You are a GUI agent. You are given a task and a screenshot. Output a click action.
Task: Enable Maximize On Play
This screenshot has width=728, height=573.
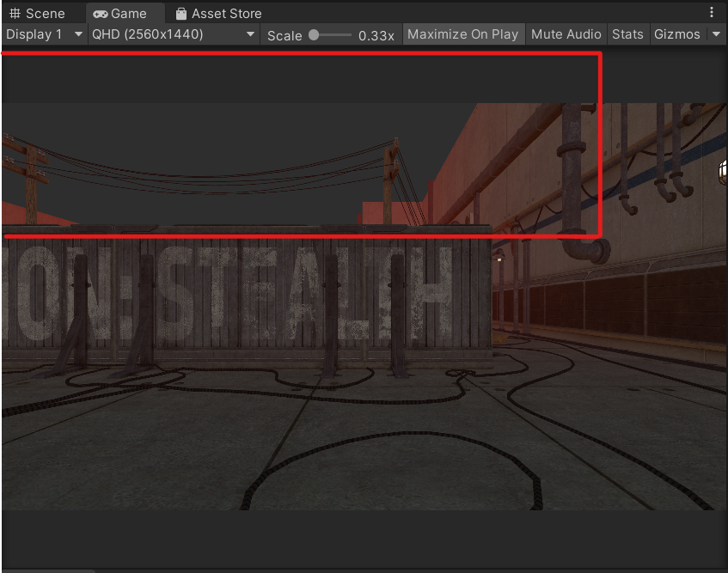(x=463, y=34)
